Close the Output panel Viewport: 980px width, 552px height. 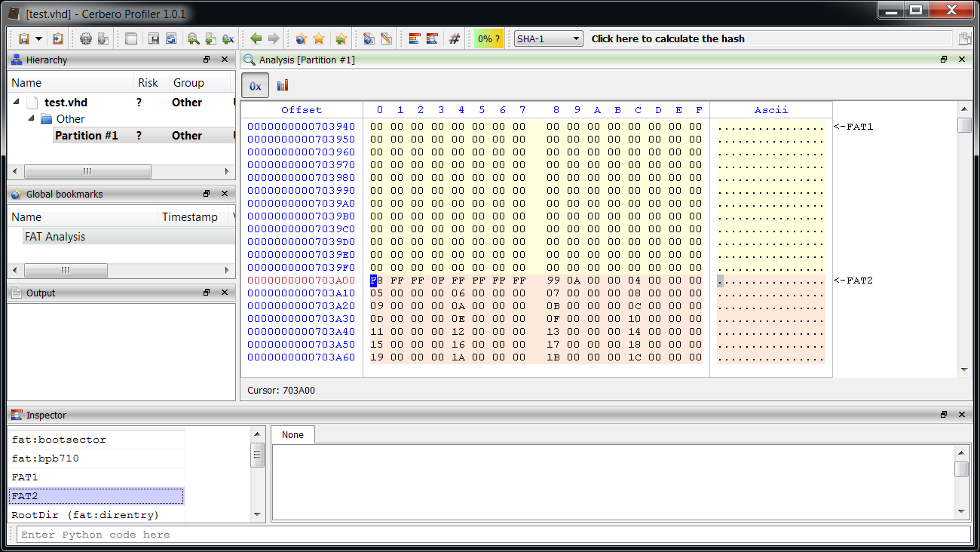224,293
